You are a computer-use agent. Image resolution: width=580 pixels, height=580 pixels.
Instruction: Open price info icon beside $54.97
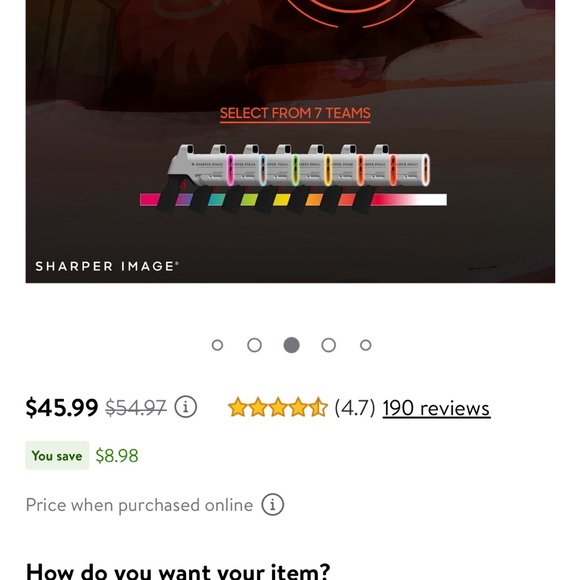[185, 407]
